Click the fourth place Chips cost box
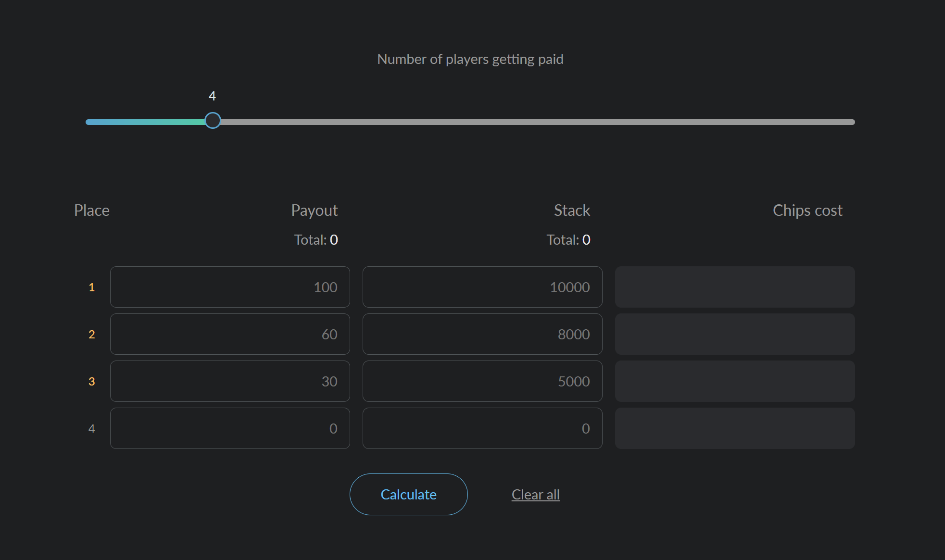Image resolution: width=945 pixels, height=560 pixels. point(735,428)
